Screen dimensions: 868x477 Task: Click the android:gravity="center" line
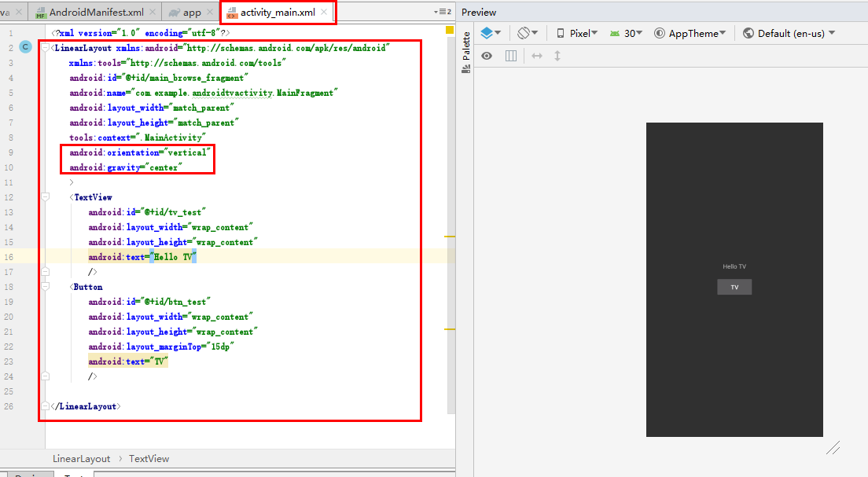tap(126, 167)
